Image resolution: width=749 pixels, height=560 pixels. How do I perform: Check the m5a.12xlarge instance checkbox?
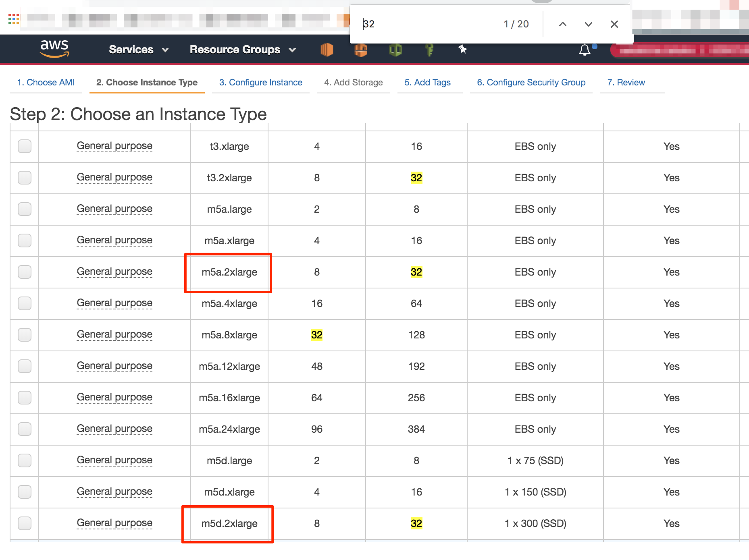point(25,366)
